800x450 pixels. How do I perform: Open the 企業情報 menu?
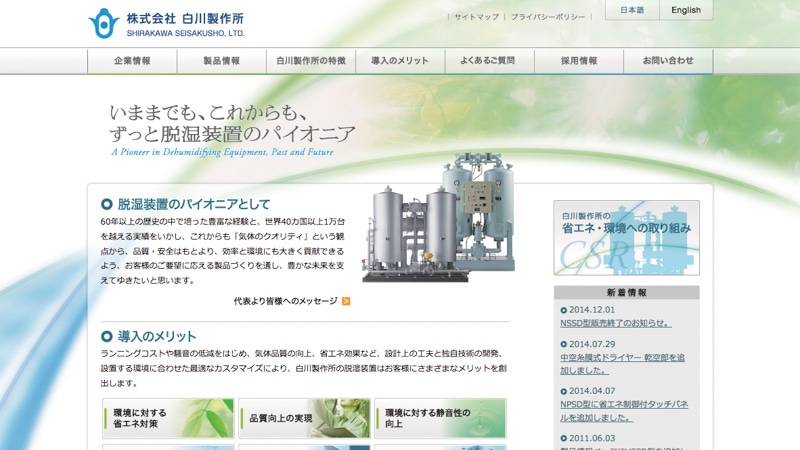[x=132, y=61]
